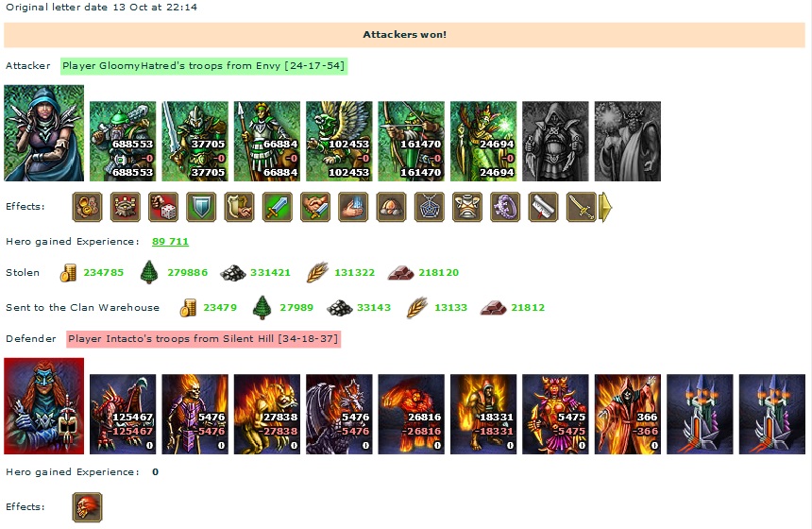The width and height of the screenshot is (812, 529).
Task: Click the golden sword effect icon
Action: click(581, 207)
